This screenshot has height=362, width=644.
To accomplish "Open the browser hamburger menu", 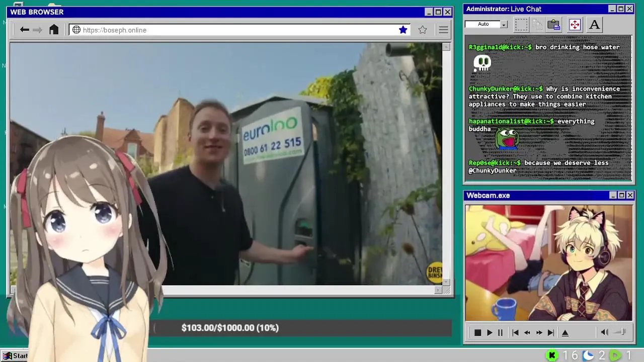I will pos(443,30).
